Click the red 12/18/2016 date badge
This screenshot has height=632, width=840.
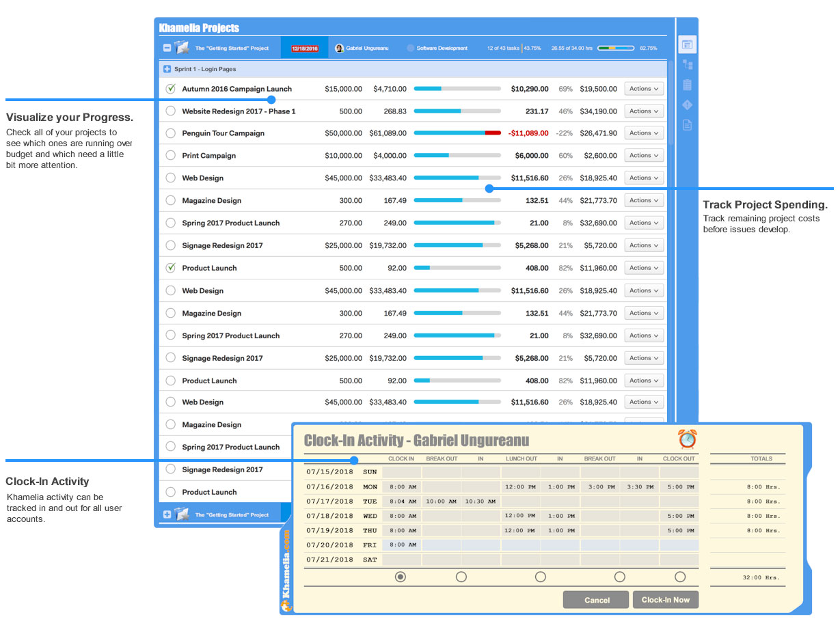(304, 49)
